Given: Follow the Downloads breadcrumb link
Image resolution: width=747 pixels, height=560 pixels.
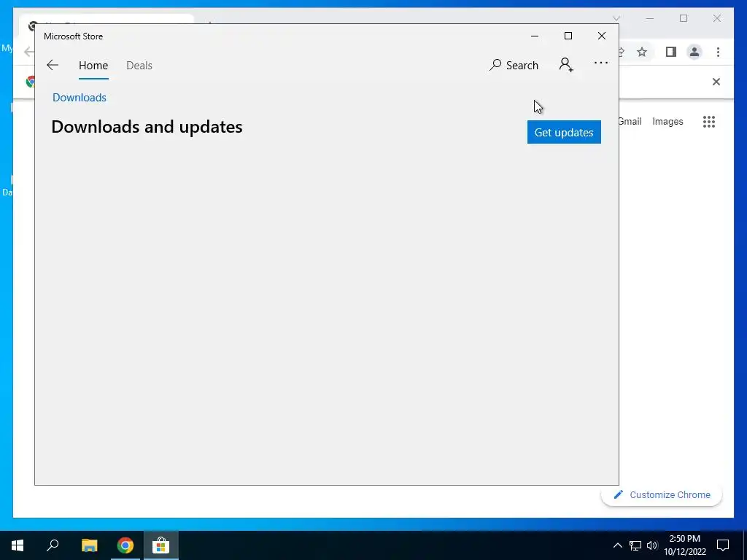Looking at the screenshot, I should [x=79, y=98].
